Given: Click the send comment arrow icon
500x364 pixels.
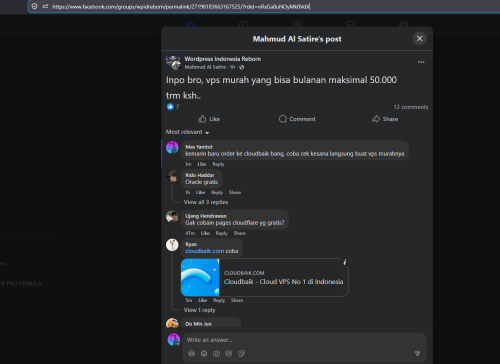Looking at the screenshot, I should (417, 353).
